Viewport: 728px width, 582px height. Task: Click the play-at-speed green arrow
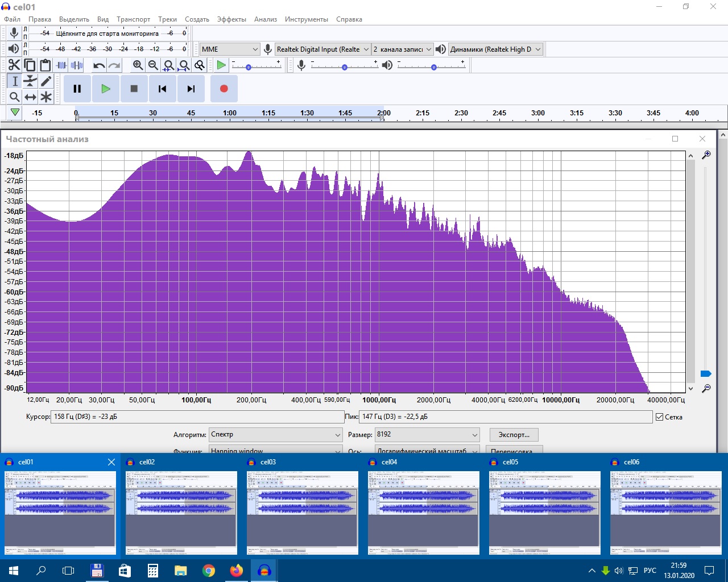[x=221, y=65]
